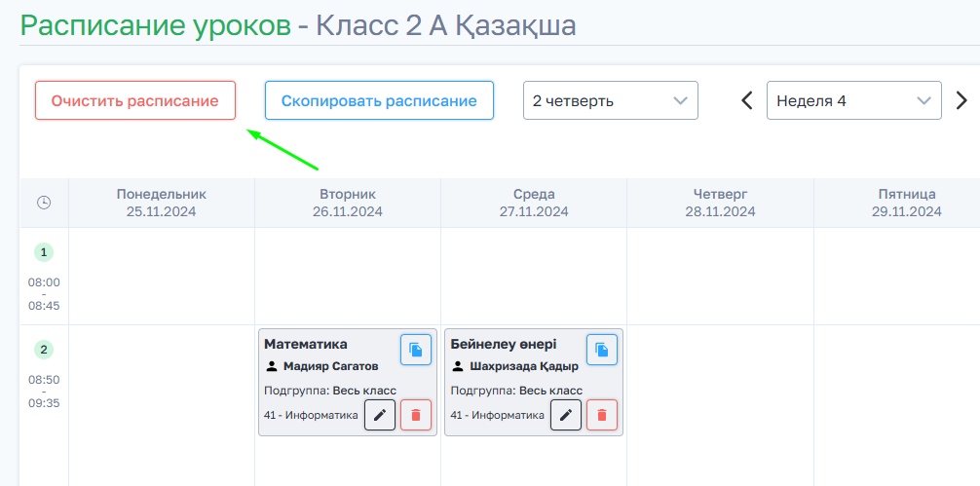This screenshot has width=980, height=486.
Task: Click the Бейнелеу өнері lesson title
Action: click(504, 344)
